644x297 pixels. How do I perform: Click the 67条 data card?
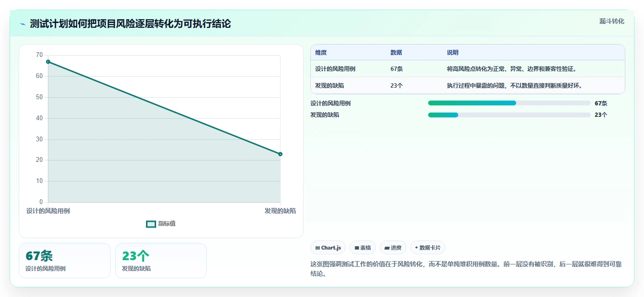tap(65, 261)
